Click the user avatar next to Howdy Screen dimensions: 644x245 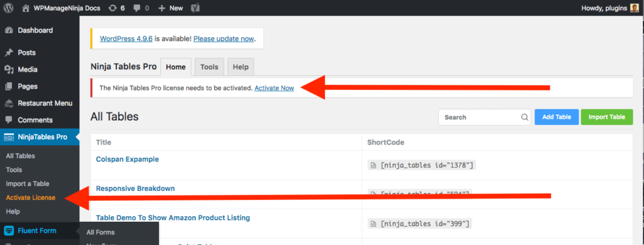coord(635,8)
